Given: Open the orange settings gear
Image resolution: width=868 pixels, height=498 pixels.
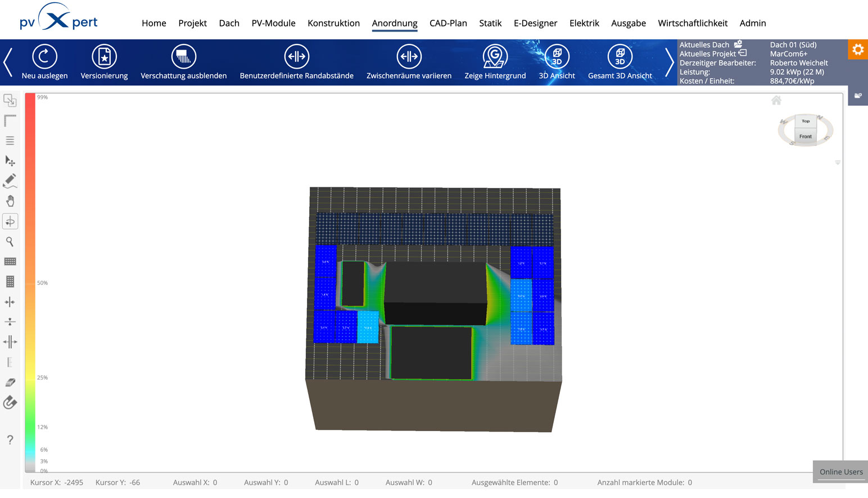Looking at the screenshot, I should click(857, 50).
